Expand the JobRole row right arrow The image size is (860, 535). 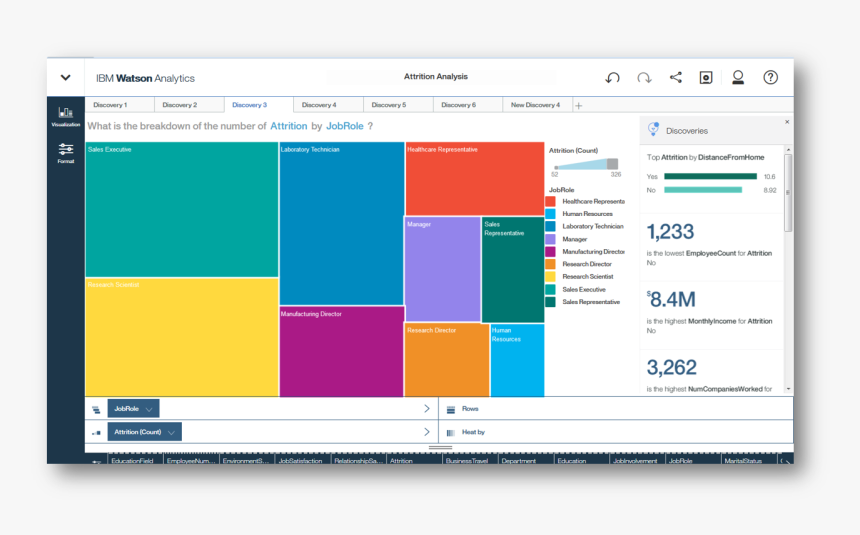pos(427,409)
